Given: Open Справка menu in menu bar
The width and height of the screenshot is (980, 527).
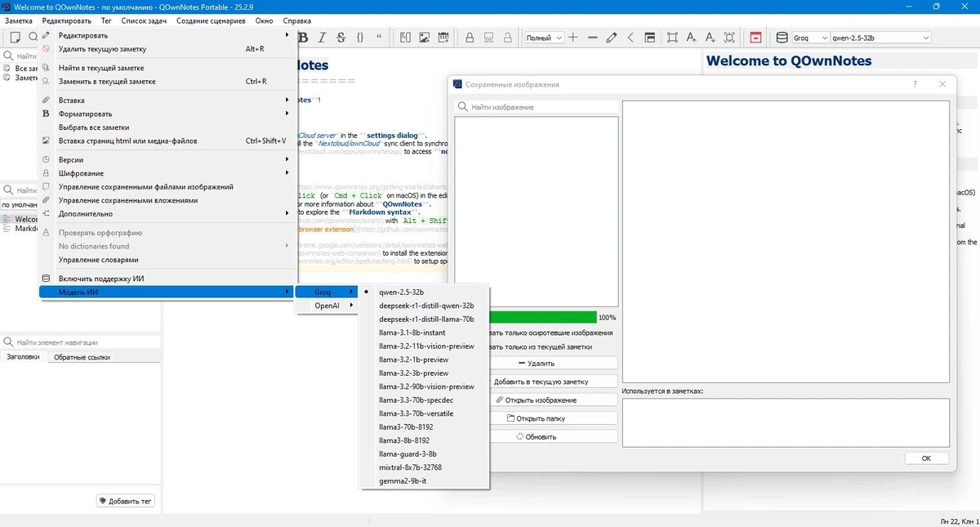Looking at the screenshot, I should pos(296,20).
